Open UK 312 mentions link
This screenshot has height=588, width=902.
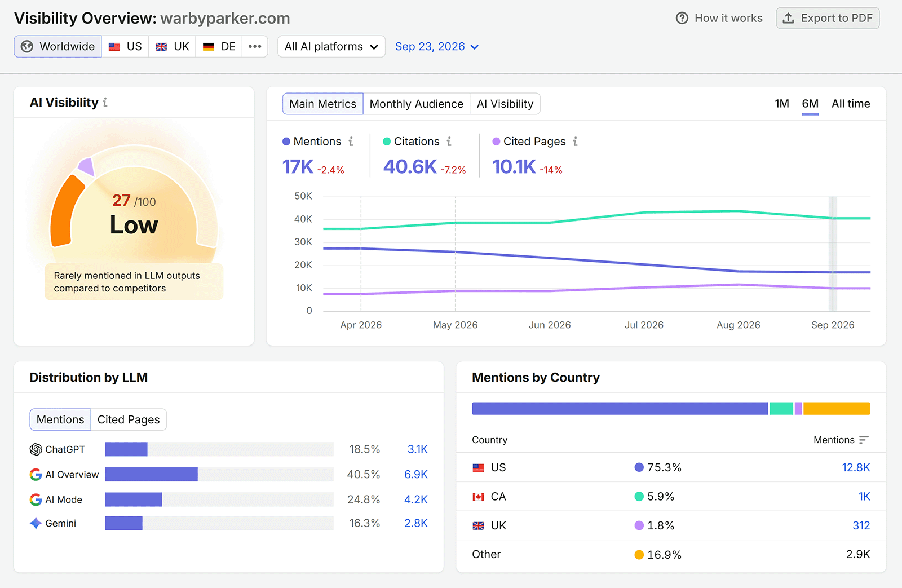point(861,525)
